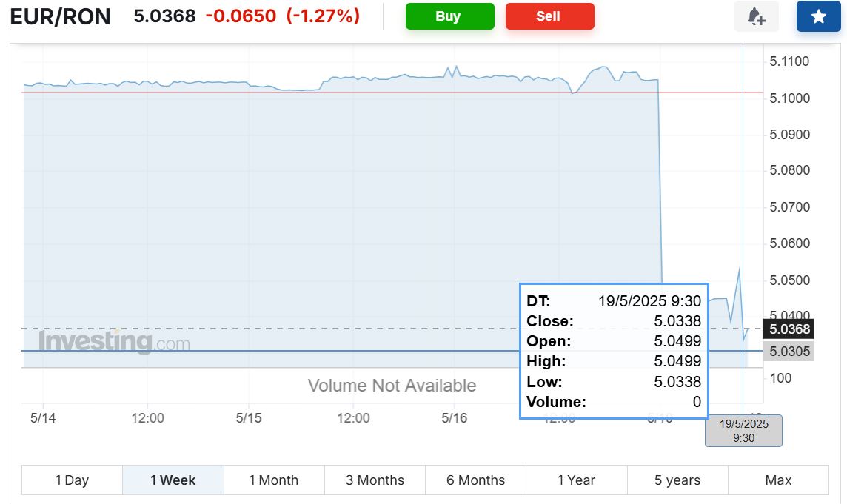Click the black 5.0368 current price label
Image resolution: width=847 pixels, height=504 pixels.
(789, 329)
